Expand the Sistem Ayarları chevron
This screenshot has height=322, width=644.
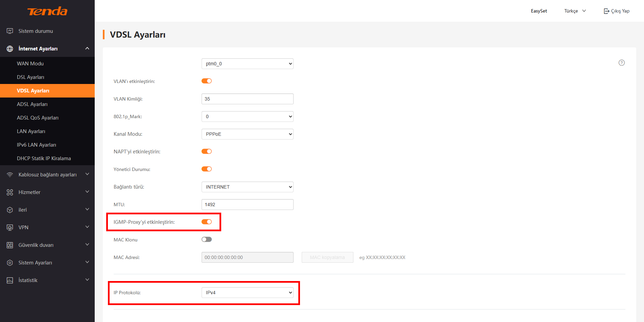click(x=87, y=262)
